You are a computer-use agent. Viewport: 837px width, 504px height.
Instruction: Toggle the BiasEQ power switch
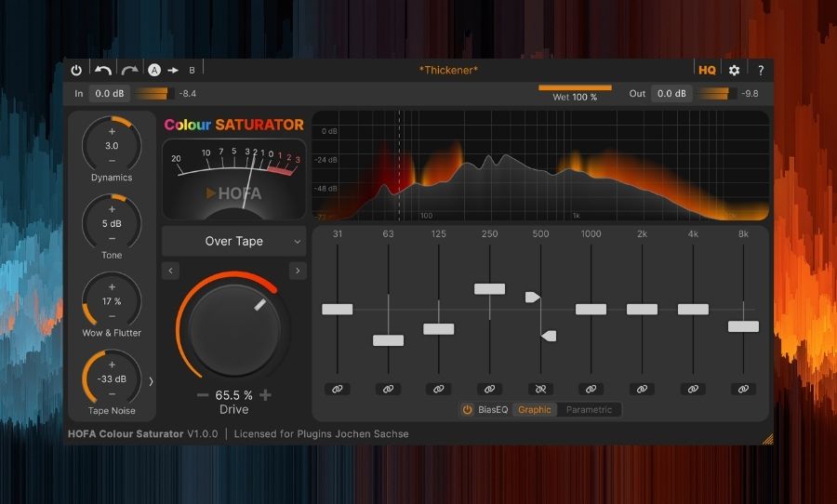pos(468,409)
